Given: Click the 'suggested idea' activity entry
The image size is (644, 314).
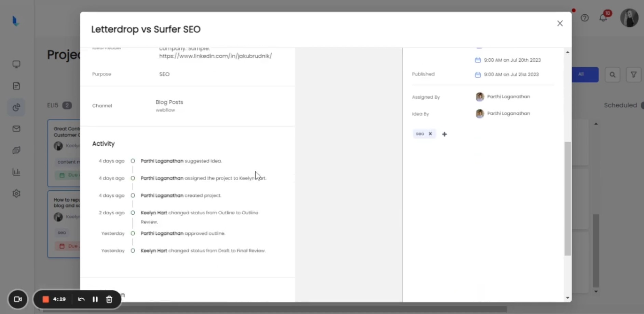Looking at the screenshot, I should coord(181,161).
